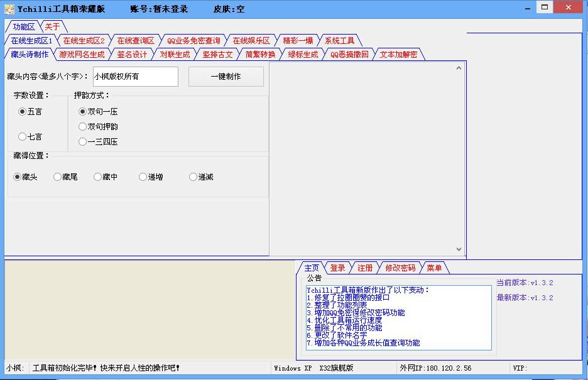Viewport: 588px width, 380px height.
Task: Click the 一键制作 button
Action: pyautogui.click(x=226, y=77)
